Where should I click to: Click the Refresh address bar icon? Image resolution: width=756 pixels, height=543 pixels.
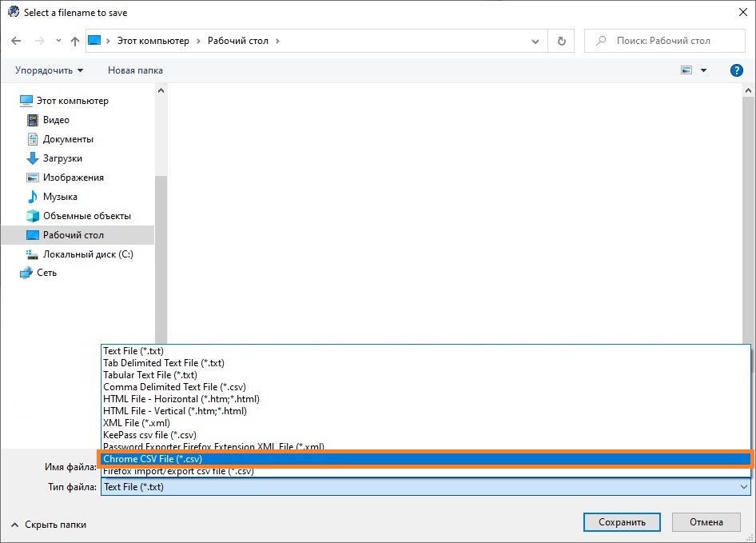[x=561, y=41]
